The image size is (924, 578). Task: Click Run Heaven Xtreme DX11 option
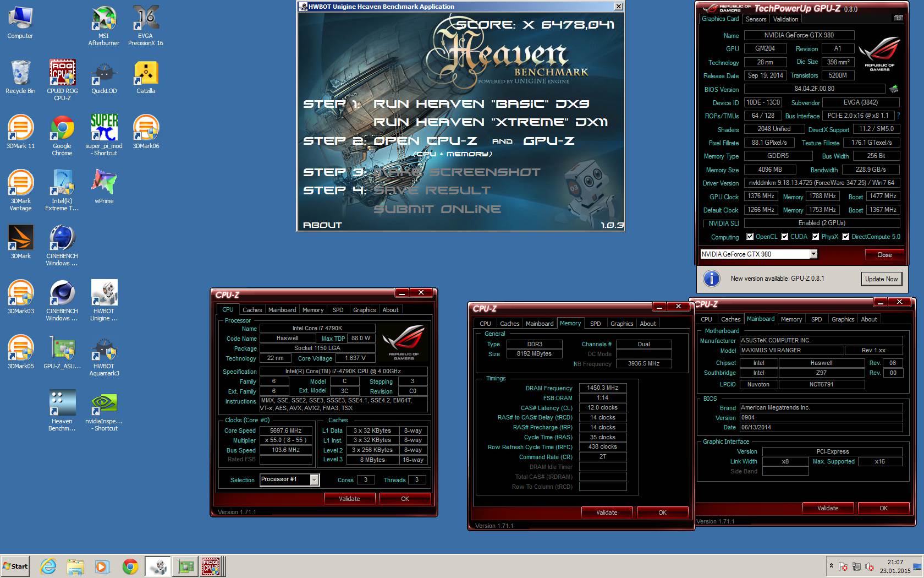[x=491, y=122]
